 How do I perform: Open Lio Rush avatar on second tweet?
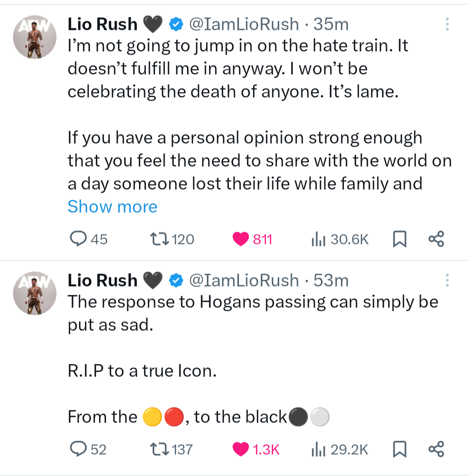coord(35,294)
